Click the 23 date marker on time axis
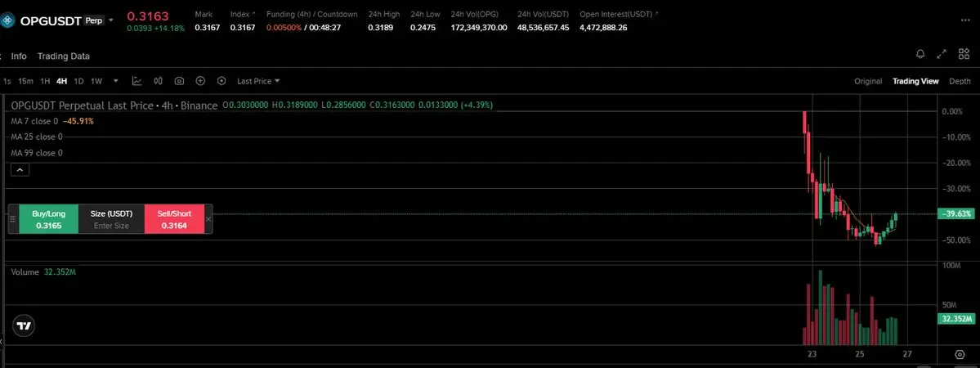Screen dimensions: 980x368 point(812,354)
